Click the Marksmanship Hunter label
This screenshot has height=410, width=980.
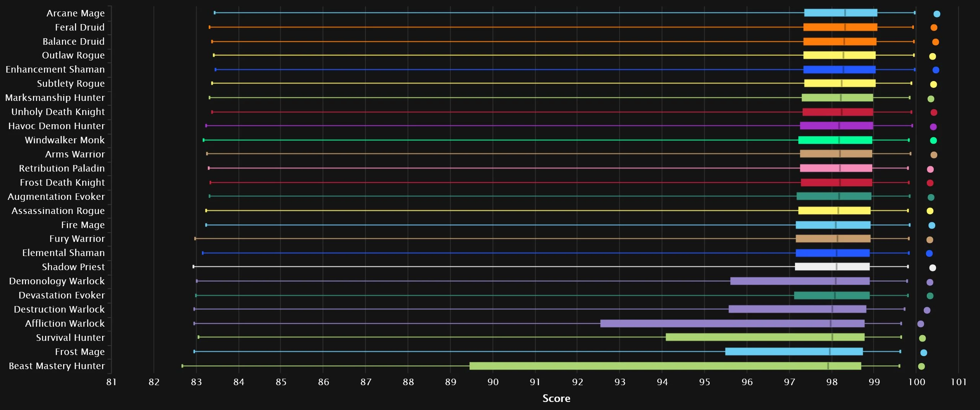tap(55, 98)
